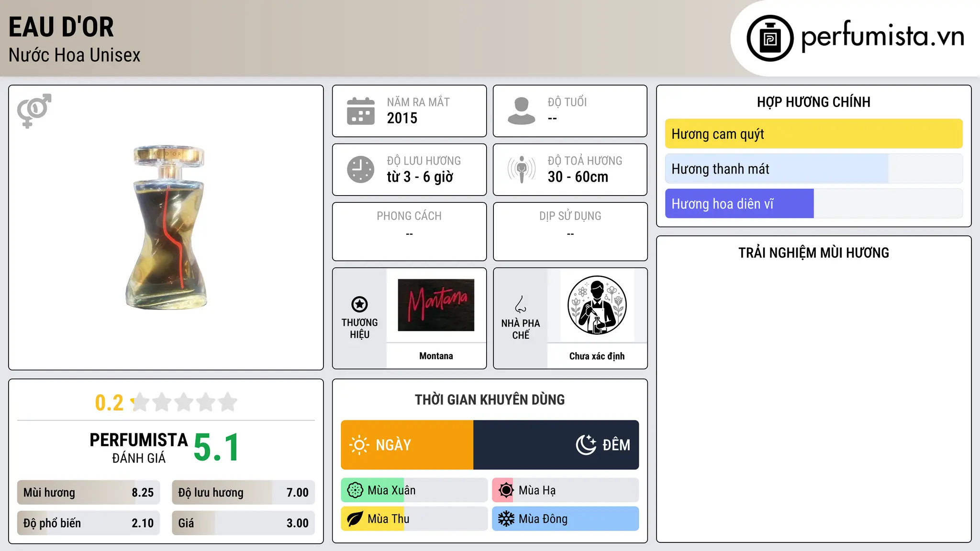Image resolution: width=980 pixels, height=551 pixels.
Task: Click the Thương hiệu label
Action: pyautogui.click(x=359, y=329)
